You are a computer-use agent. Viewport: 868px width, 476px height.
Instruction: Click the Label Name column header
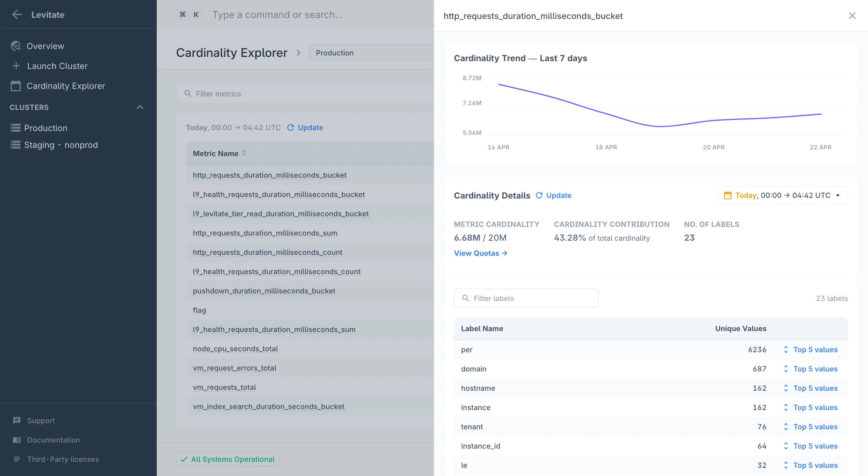point(482,328)
